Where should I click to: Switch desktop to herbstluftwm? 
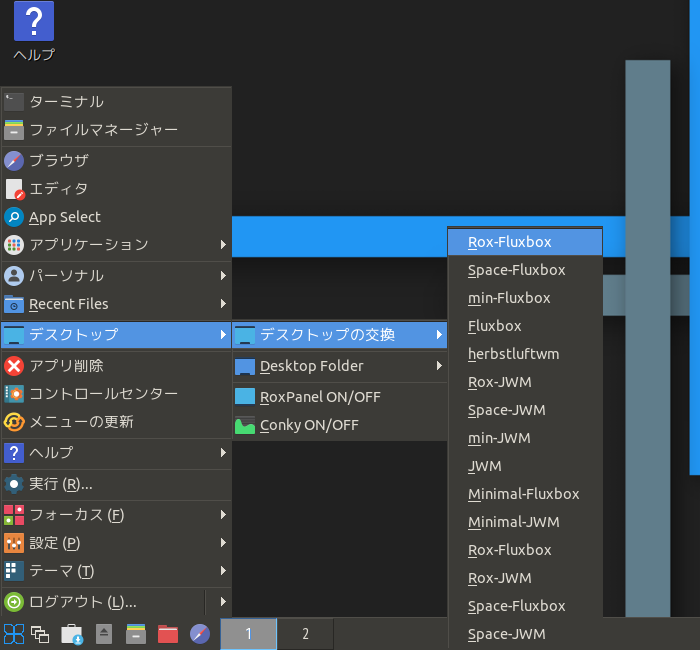tap(525, 354)
